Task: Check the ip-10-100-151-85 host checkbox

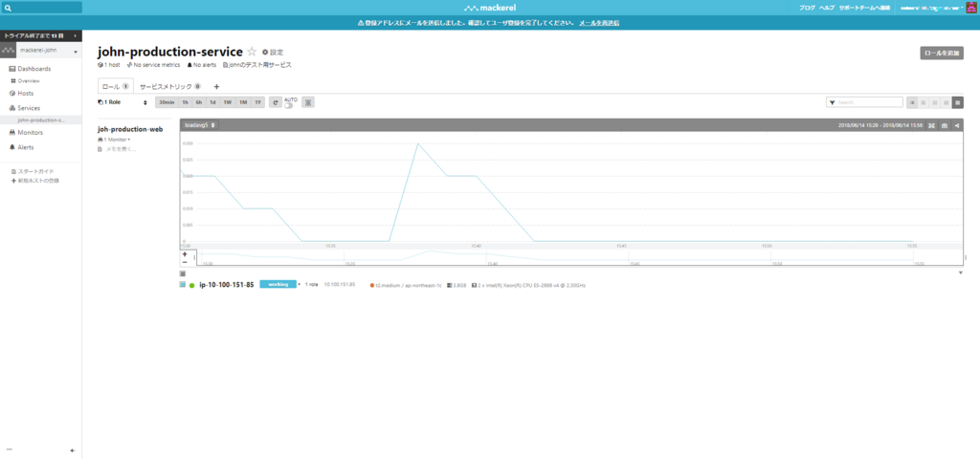Action: pyautogui.click(x=183, y=285)
